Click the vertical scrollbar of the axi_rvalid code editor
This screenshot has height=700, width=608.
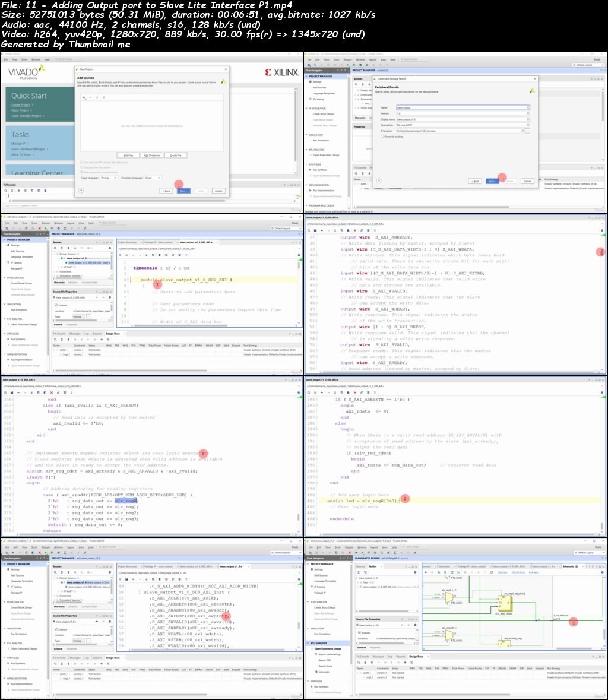point(299,517)
